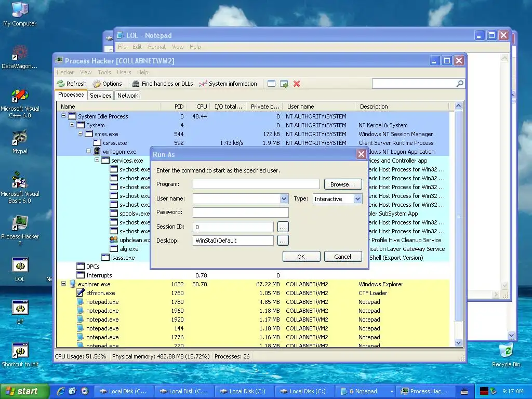
Task: Switch to the Network tab
Action: pyautogui.click(x=128, y=96)
